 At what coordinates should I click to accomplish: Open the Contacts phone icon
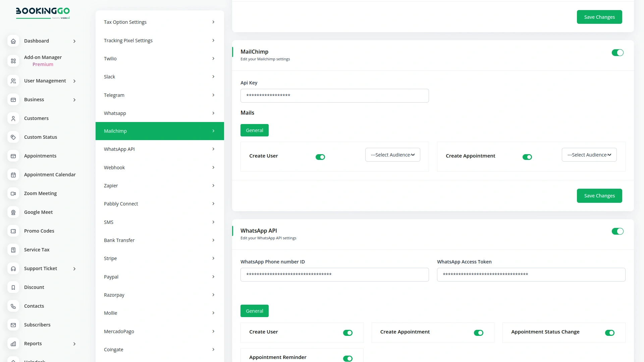click(x=13, y=306)
